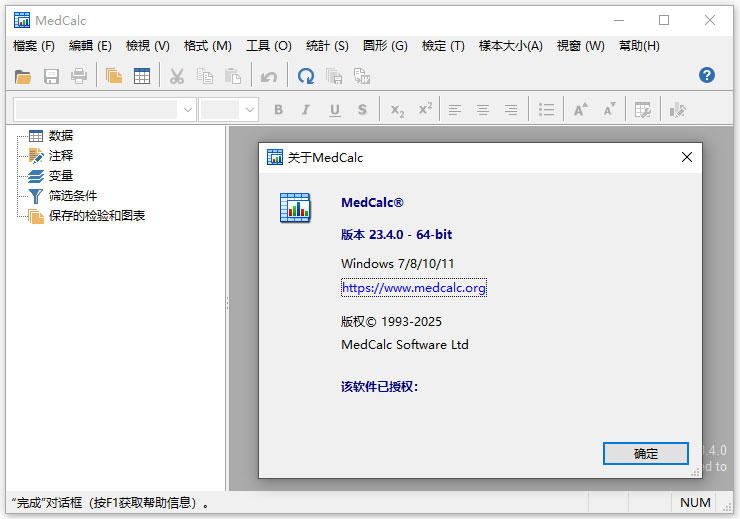740x519 pixels.
Task: Apply subscript formatting
Action: [397, 110]
